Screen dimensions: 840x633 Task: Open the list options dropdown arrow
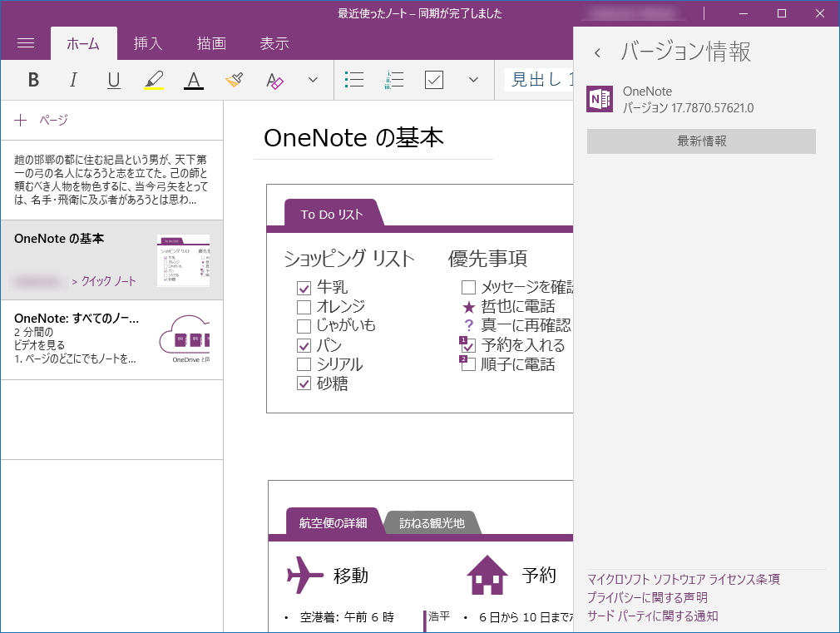click(x=472, y=79)
